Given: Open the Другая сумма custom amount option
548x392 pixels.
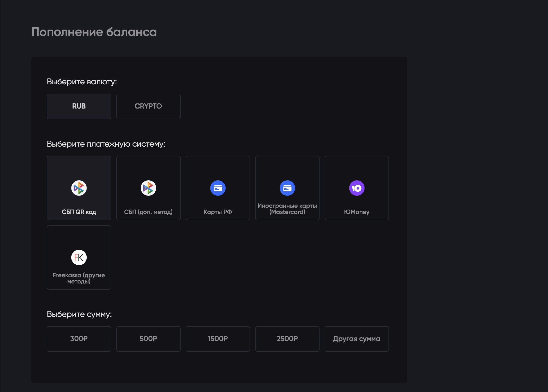Looking at the screenshot, I should click(357, 339).
